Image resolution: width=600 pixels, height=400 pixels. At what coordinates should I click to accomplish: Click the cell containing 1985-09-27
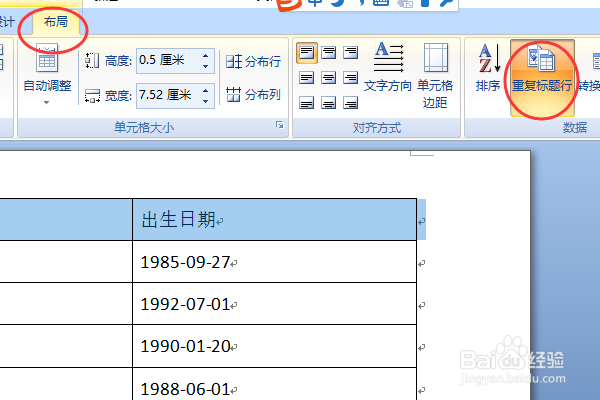point(274,262)
